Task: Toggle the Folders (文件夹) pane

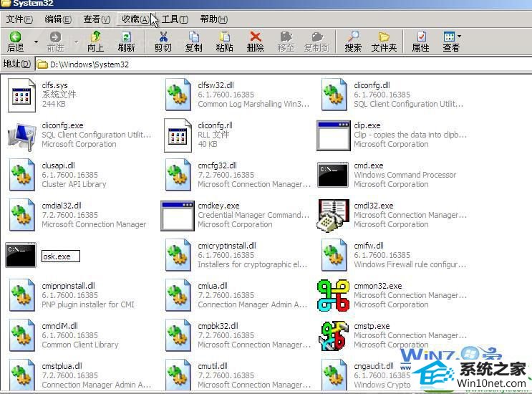Action: (x=384, y=42)
